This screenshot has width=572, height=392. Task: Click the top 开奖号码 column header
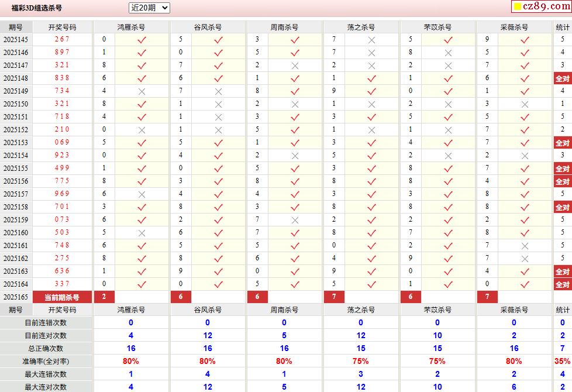[x=63, y=27]
